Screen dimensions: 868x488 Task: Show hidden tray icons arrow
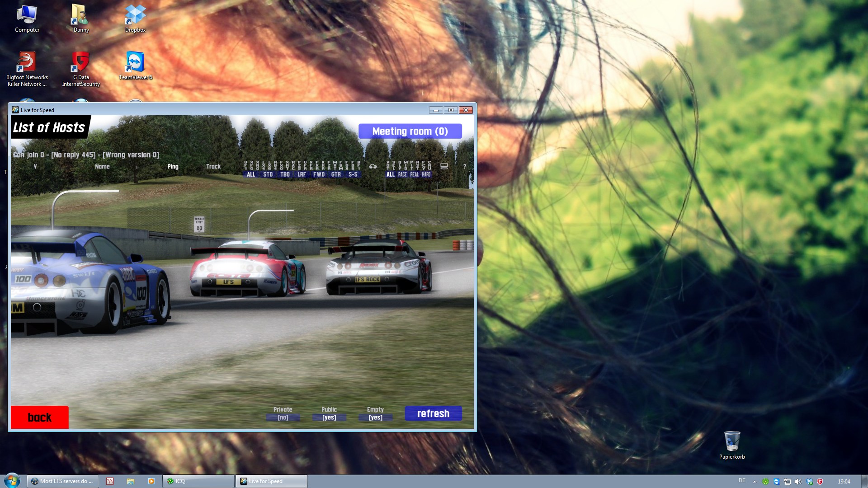tap(755, 482)
